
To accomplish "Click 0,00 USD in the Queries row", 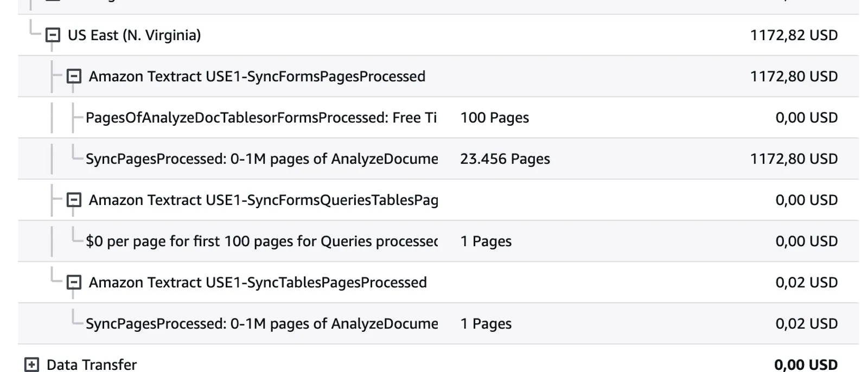I will pyautogui.click(x=807, y=241).
